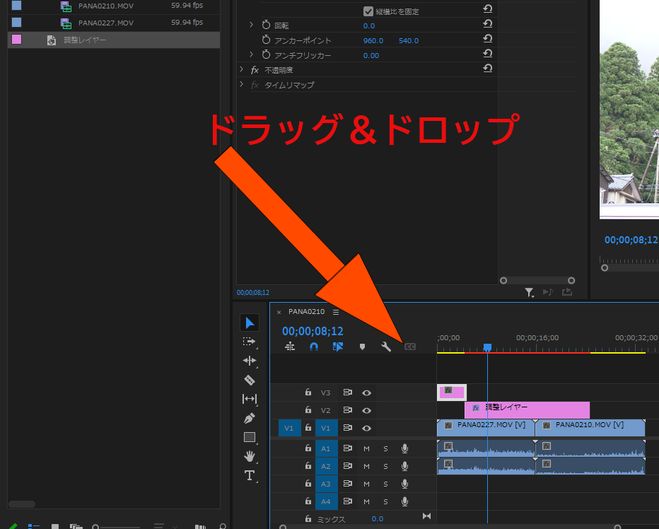Hide track V2 with eye icon
Screen dimensions: 659x529
367,410
